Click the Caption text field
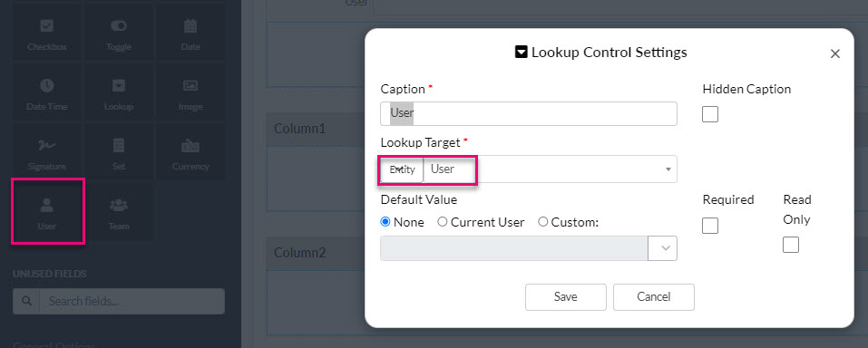The width and height of the screenshot is (868, 348). [x=529, y=113]
